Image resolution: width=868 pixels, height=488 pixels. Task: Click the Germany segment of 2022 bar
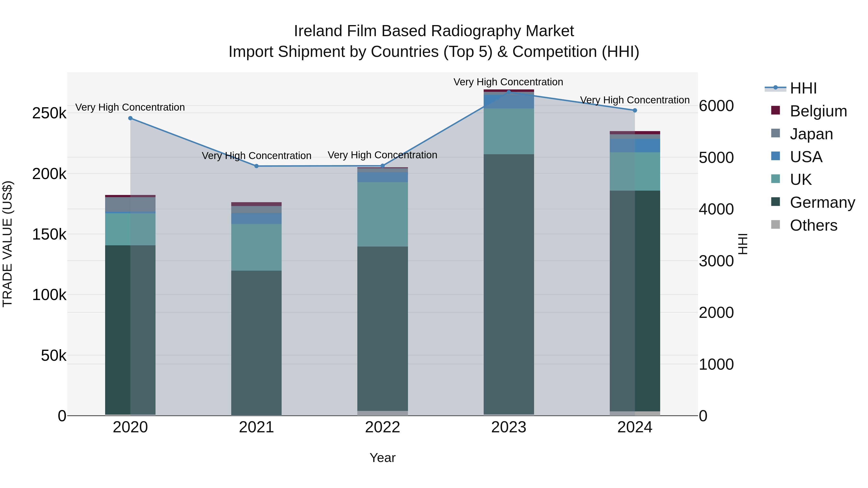382,329
